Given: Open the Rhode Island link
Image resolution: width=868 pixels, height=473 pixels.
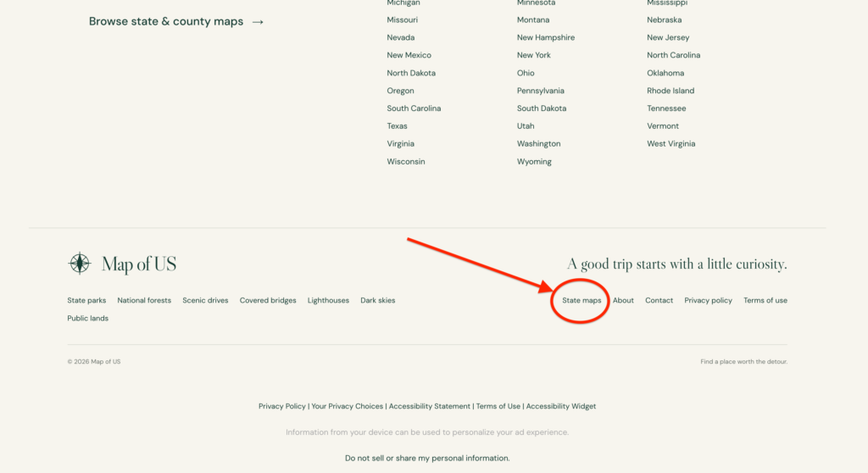Looking at the screenshot, I should [670, 91].
